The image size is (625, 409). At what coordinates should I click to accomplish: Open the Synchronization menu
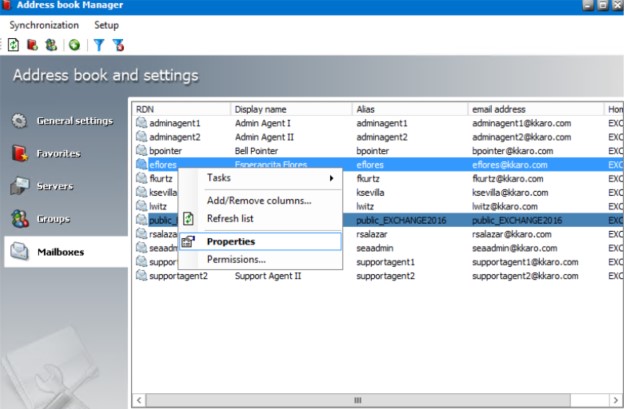point(44,25)
